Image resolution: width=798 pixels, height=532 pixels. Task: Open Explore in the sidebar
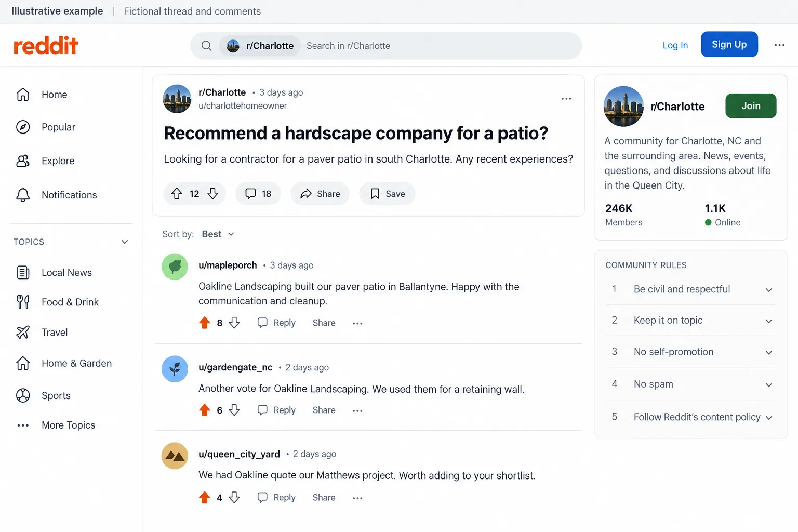click(x=46, y=161)
